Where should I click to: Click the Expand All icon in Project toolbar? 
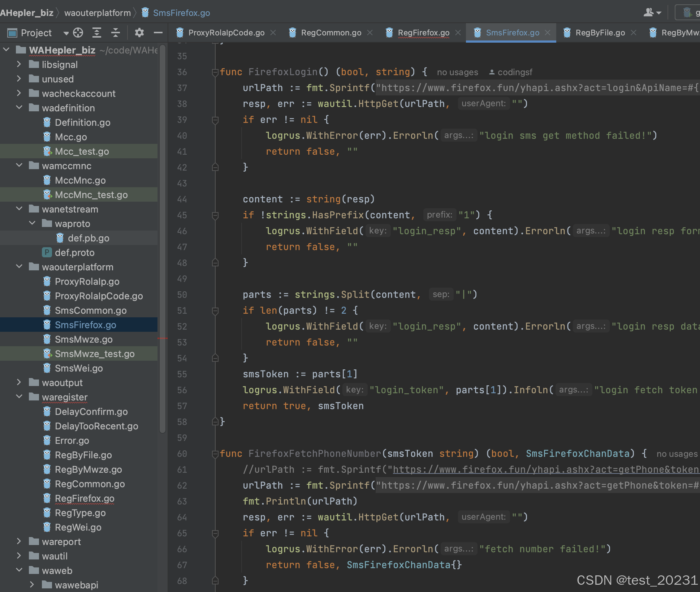click(x=97, y=33)
